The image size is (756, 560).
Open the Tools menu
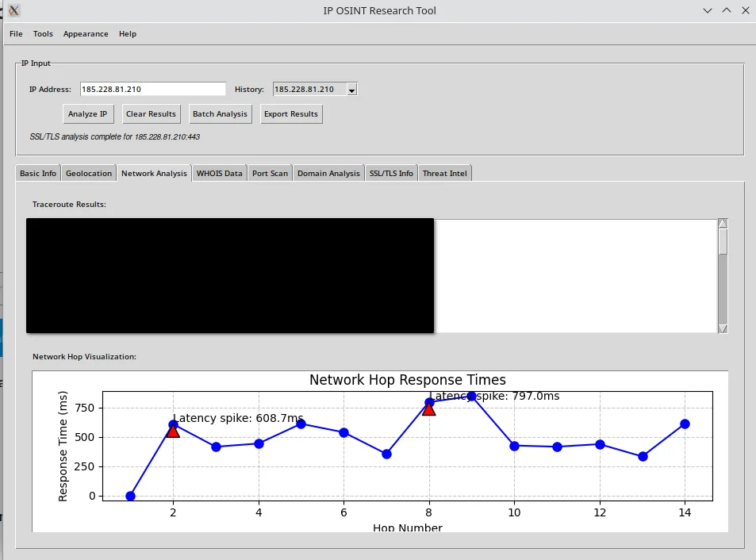[43, 34]
